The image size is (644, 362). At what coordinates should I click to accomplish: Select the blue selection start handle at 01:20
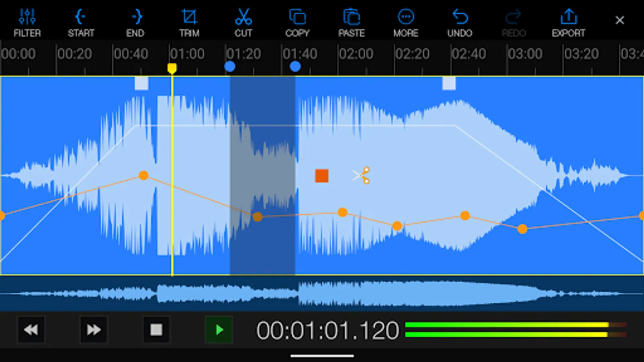(230, 66)
